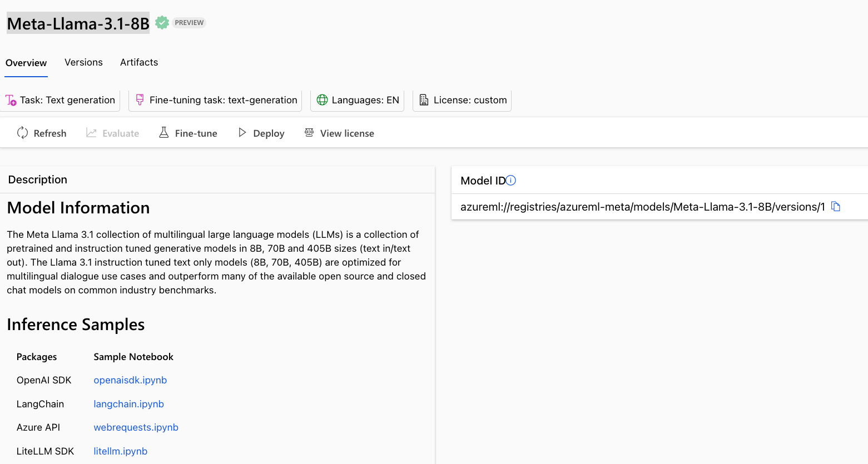Click the Model ID panel heading
This screenshot has width=868, height=464.
point(483,181)
